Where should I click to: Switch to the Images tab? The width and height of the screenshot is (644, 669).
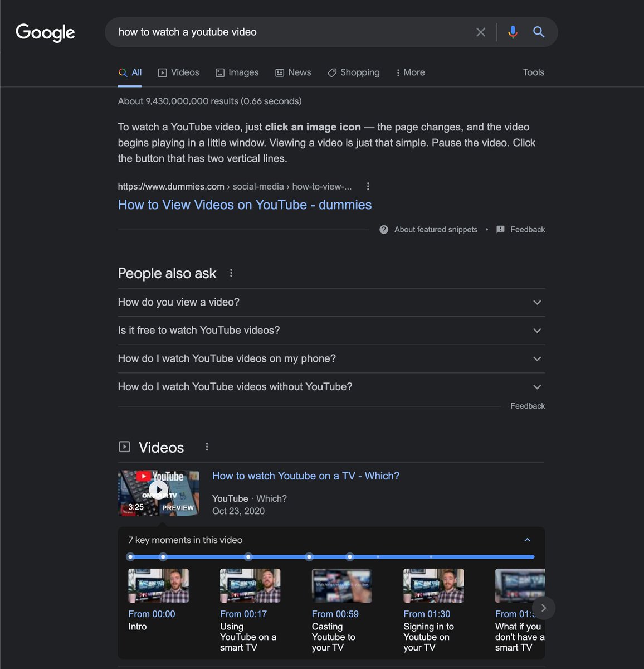click(x=237, y=72)
